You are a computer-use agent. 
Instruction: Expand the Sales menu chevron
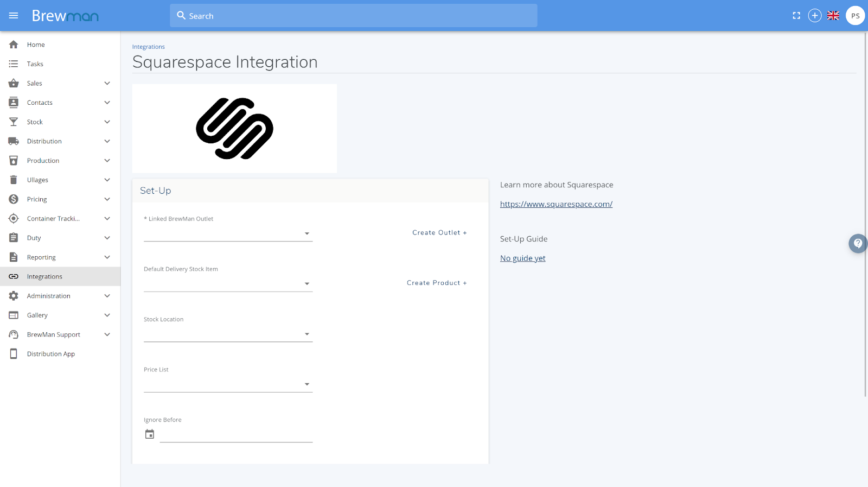pyautogui.click(x=107, y=83)
